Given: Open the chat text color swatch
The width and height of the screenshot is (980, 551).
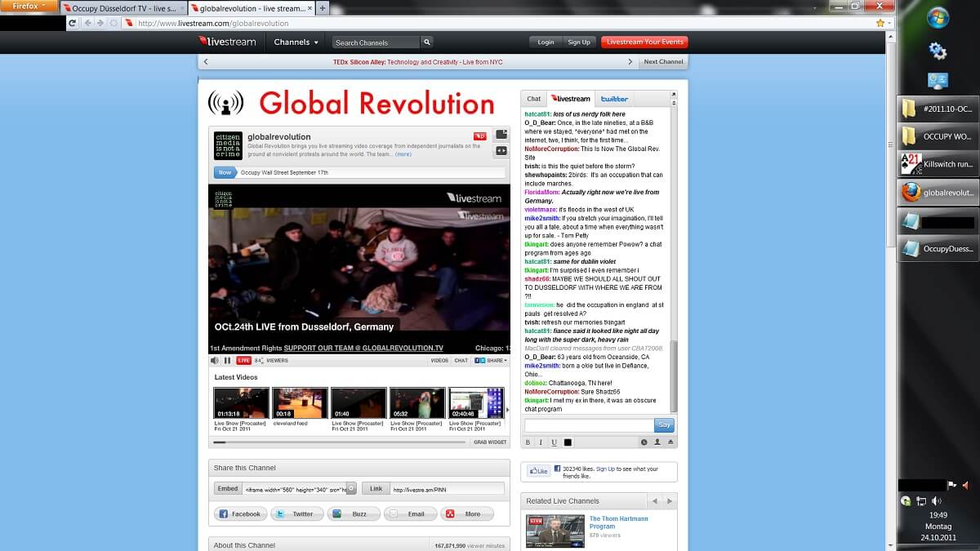Looking at the screenshot, I should pos(568,442).
